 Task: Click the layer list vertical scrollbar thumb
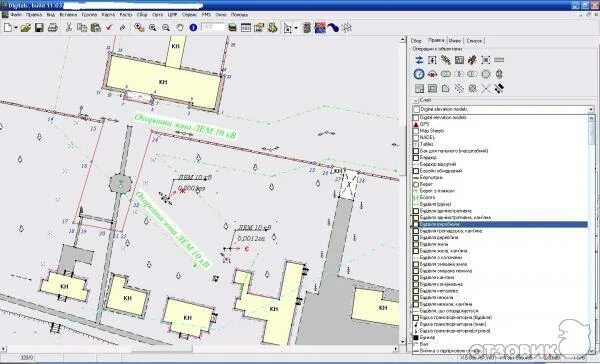[592, 133]
